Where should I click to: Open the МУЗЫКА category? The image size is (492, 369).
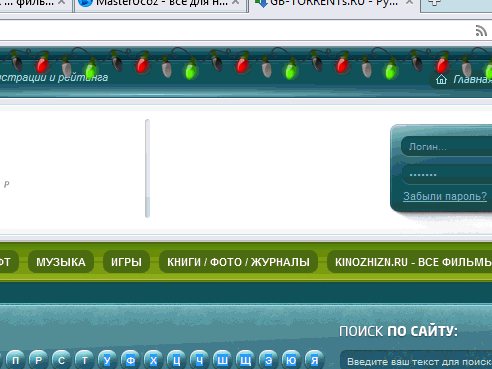[x=61, y=262]
